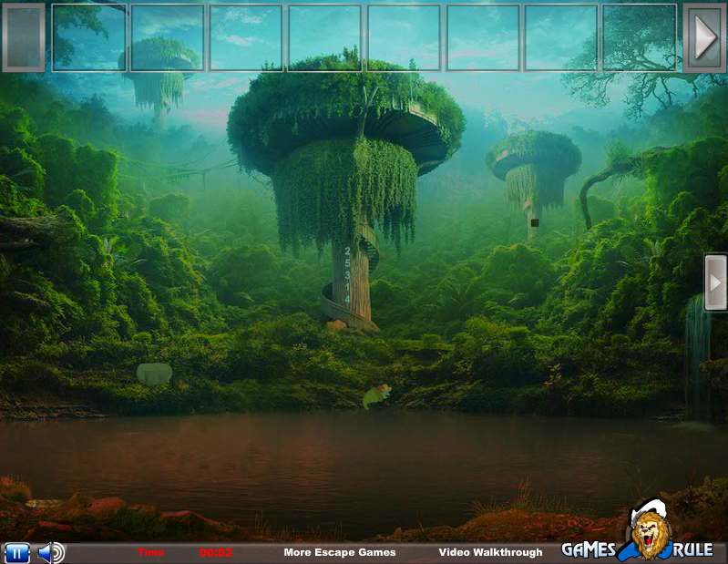
Task: Click the small dark square on distant tower
Action: 535,223
